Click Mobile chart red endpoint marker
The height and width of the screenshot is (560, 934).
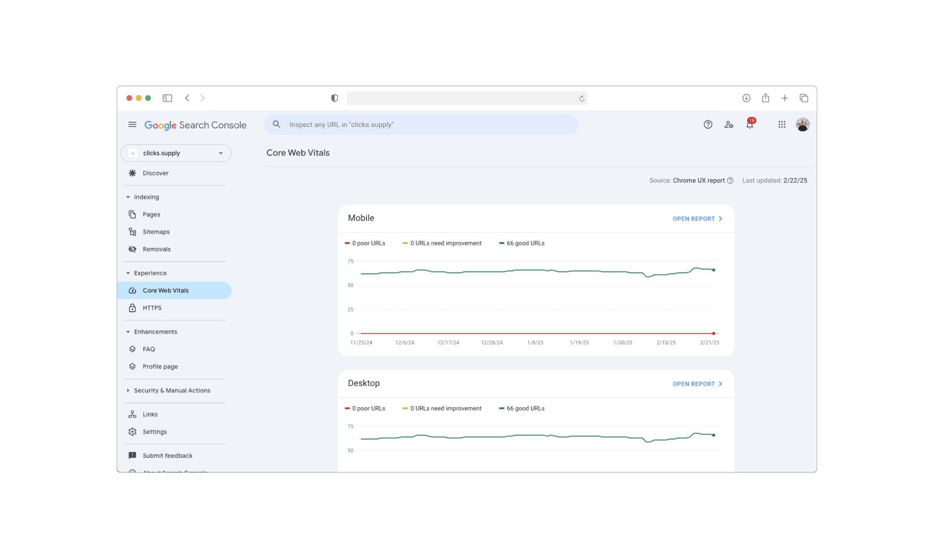click(714, 333)
